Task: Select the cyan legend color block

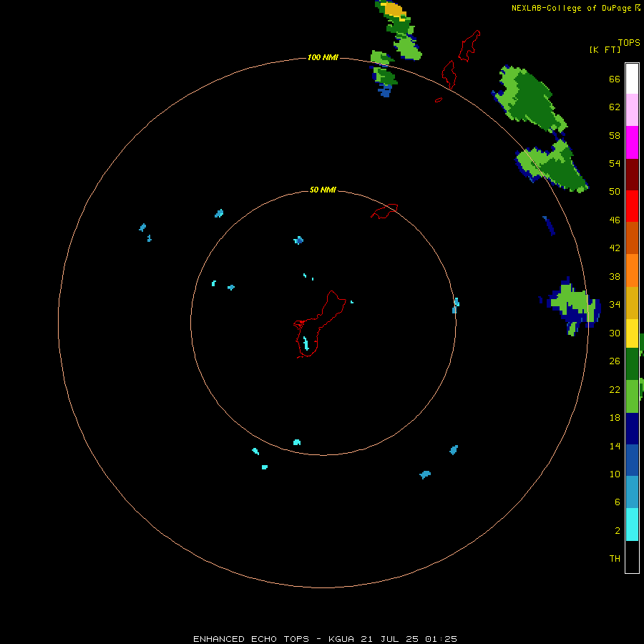Action: [632, 524]
